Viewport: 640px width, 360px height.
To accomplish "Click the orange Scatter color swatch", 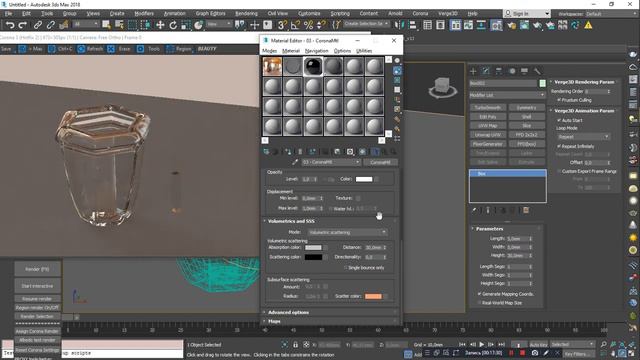I will 373,296.
